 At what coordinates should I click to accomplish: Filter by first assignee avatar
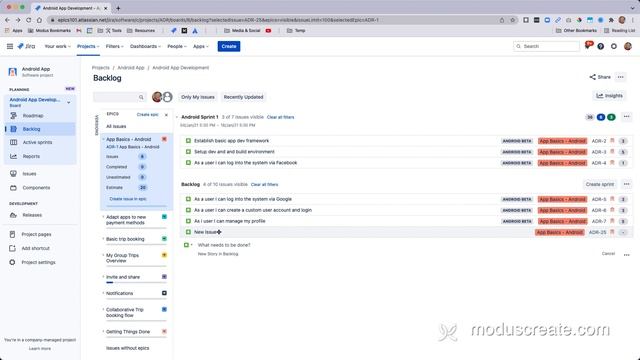coord(157,97)
